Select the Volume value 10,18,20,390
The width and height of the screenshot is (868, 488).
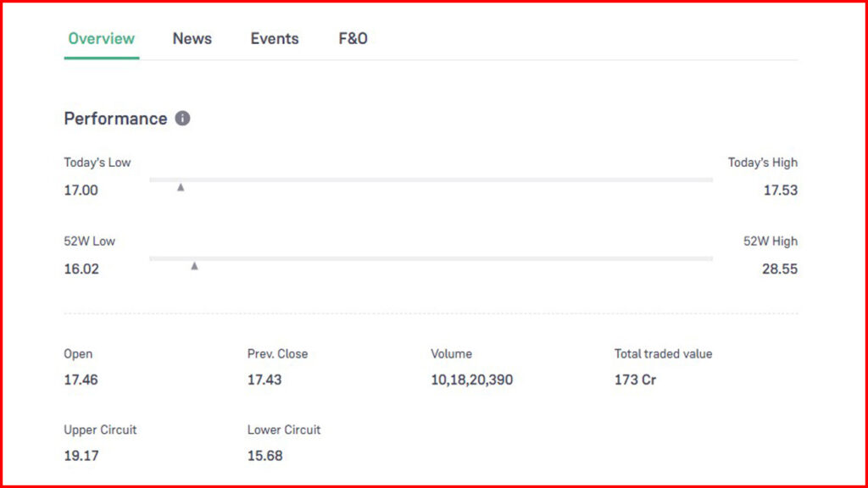click(x=471, y=380)
